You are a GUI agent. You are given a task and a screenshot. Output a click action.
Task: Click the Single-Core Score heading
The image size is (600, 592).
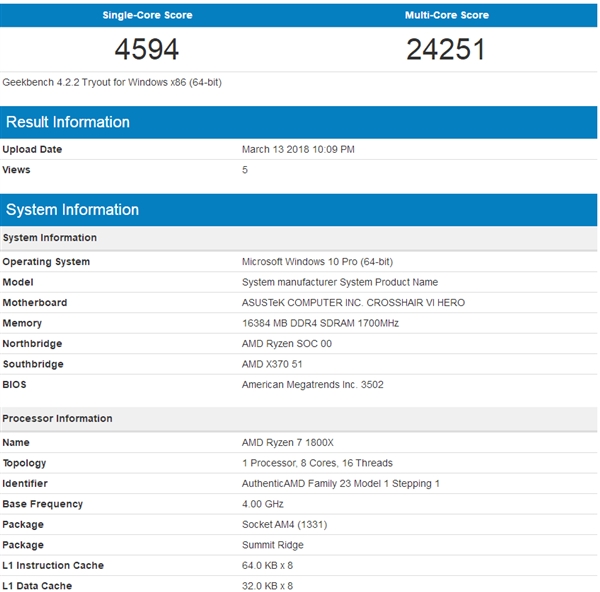pyautogui.click(x=147, y=15)
